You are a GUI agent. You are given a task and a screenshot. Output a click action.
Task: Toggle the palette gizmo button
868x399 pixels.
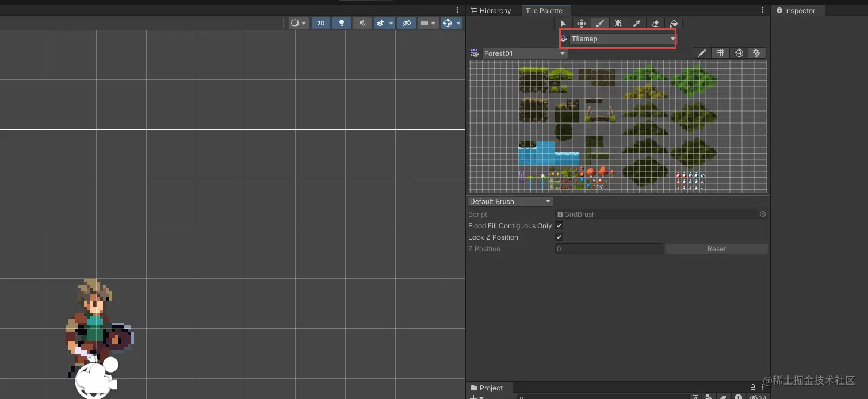pyautogui.click(x=739, y=53)
